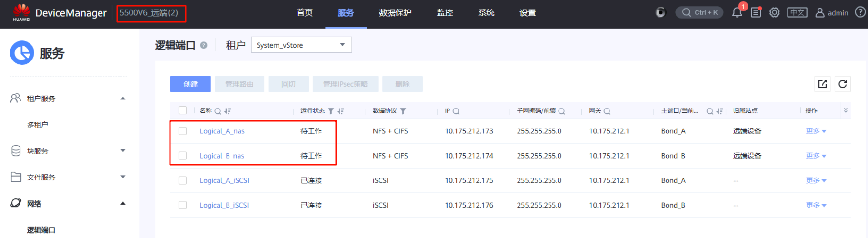Switch to the 数据保护 tab
The height and width of the screenshot is (238, 868).
point(395,13)
